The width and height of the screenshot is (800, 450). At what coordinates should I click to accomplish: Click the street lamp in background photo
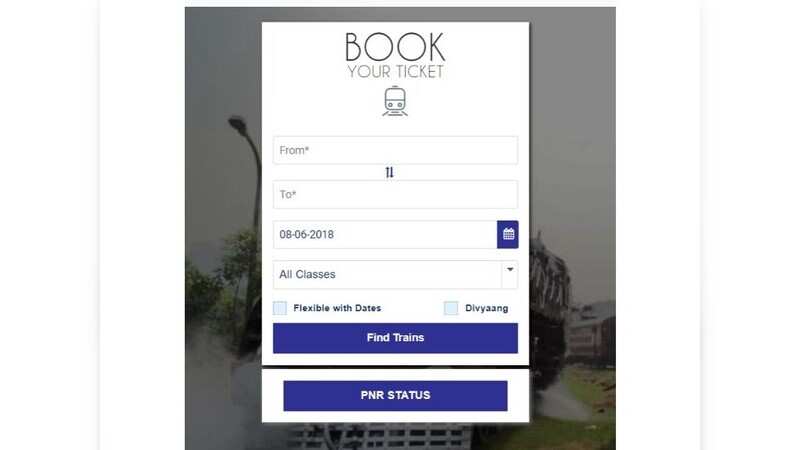[x=247, y=168]
